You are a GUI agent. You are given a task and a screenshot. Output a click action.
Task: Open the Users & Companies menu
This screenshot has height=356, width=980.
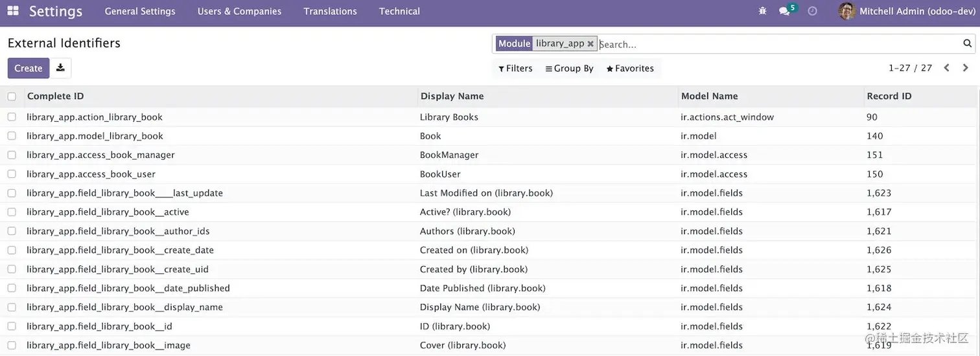tap(239, 11)
